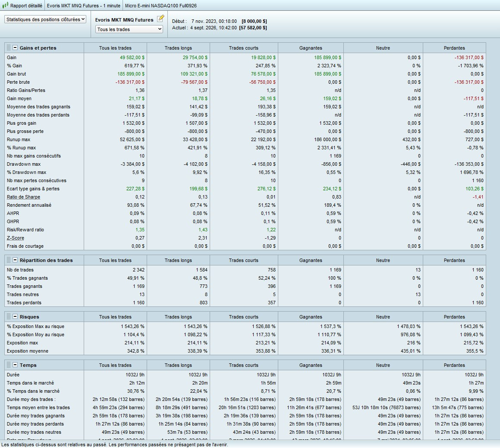Collapse the Temps section with minus box
The height and width of the screenshot is (448, 500).
click(x=15, y=365)
